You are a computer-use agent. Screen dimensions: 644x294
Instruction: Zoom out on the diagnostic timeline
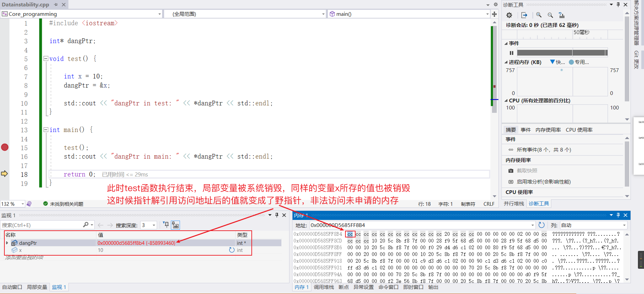click(550, 15)
